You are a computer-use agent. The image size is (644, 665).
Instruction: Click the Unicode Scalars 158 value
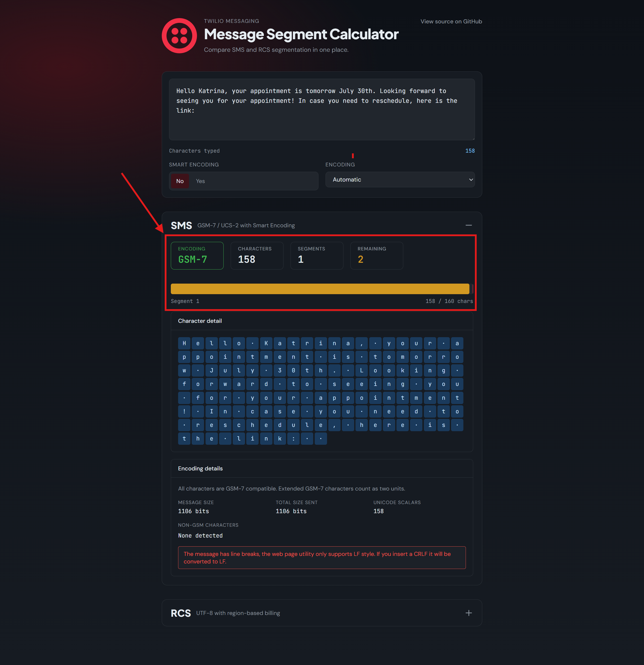click(x=379, y=511)
